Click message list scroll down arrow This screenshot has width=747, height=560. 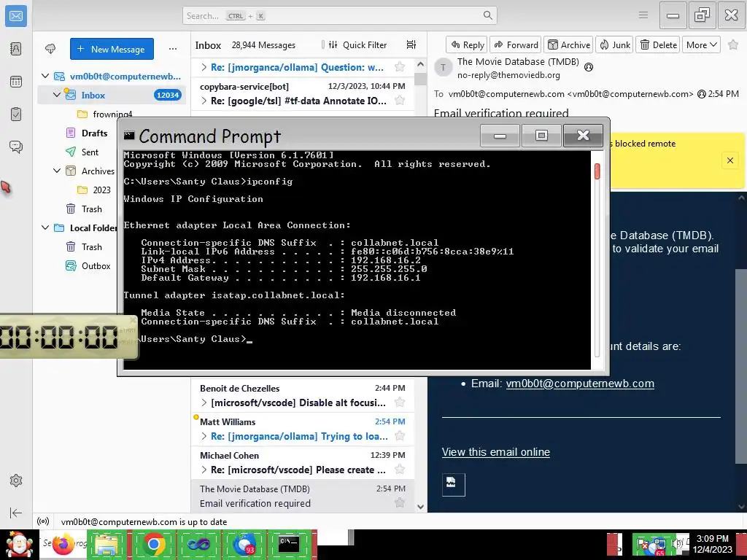pyautogui.click(x=420, y=507)
